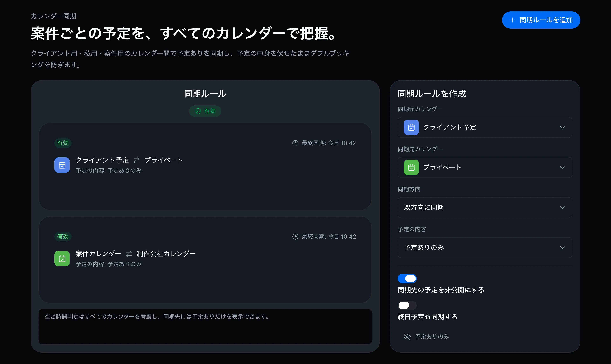Image resolution: width=611 pixels, height=364 pixels.
Task: Click the crossed-eye icon next to 予定ありのみ
Action: click(x=407, y=336)
